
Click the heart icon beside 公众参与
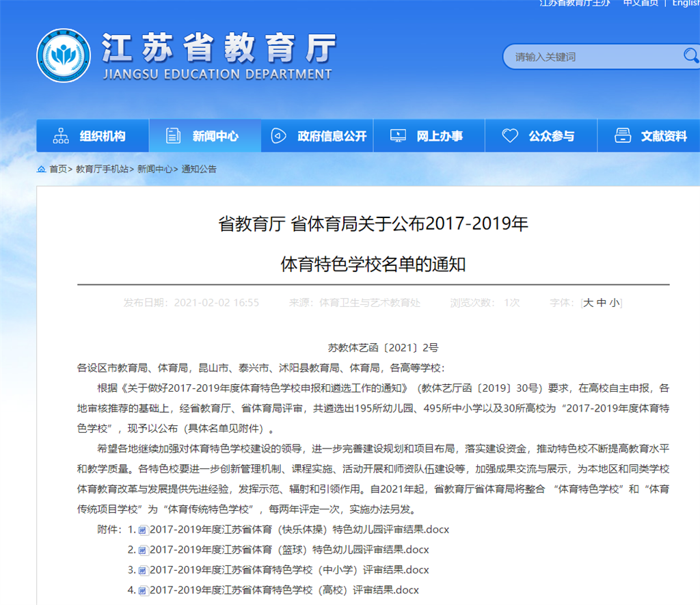(510, 136)
